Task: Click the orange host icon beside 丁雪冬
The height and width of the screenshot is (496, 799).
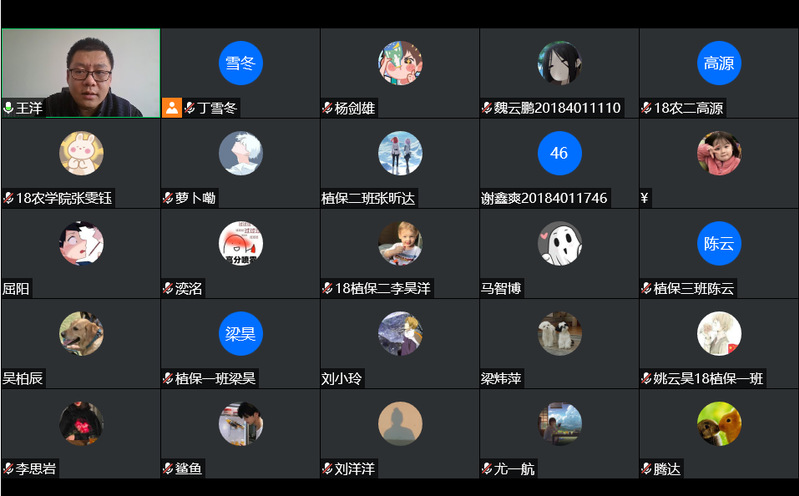Action: click(172, 108)
